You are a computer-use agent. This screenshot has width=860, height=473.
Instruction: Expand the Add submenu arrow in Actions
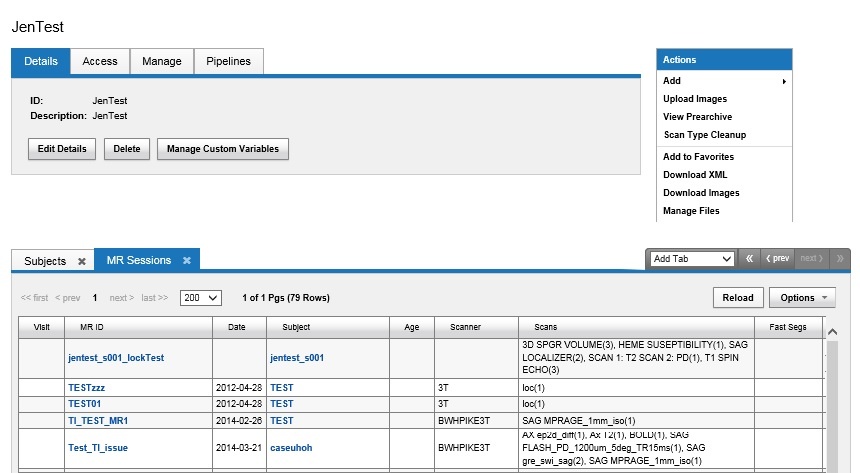coord(784,81)
